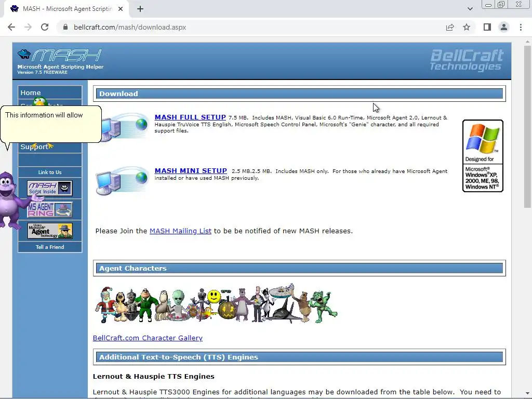Download MASH MINI SETUP

[191, 170]
